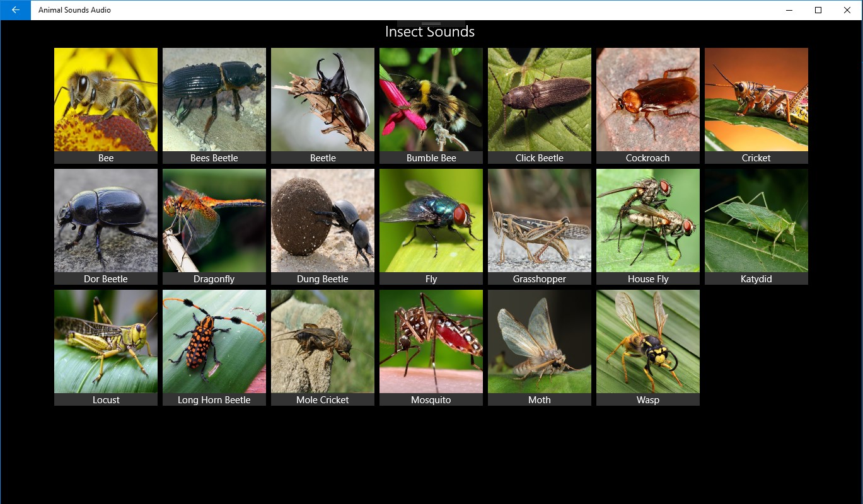
Task: Choose the Cricket thumbnail
Action: 756,100
